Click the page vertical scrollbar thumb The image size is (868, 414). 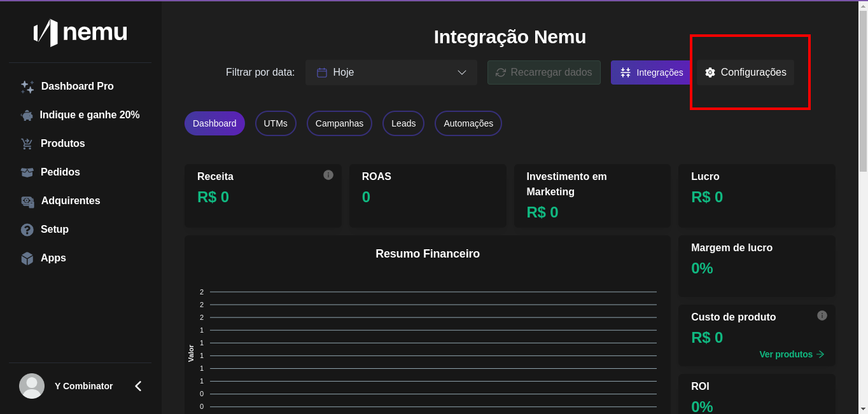click(863, 90)
